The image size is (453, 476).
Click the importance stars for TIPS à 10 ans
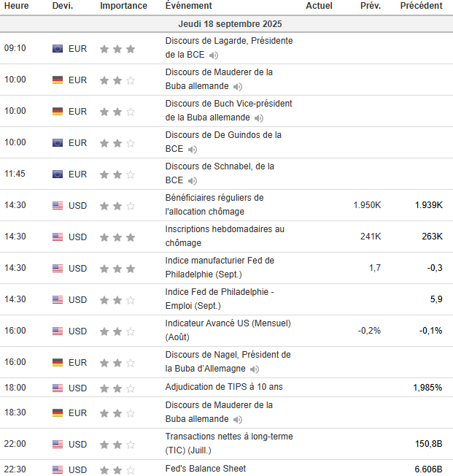coord(117,388)
